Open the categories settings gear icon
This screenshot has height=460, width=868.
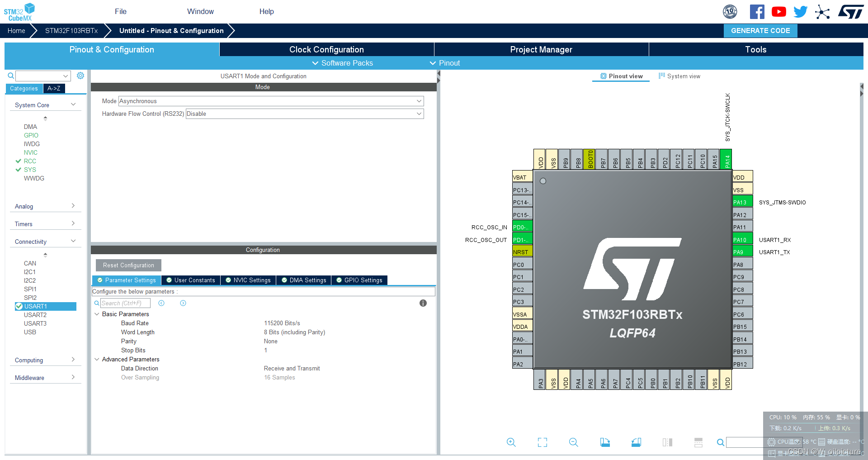click(x=80, y=76)
